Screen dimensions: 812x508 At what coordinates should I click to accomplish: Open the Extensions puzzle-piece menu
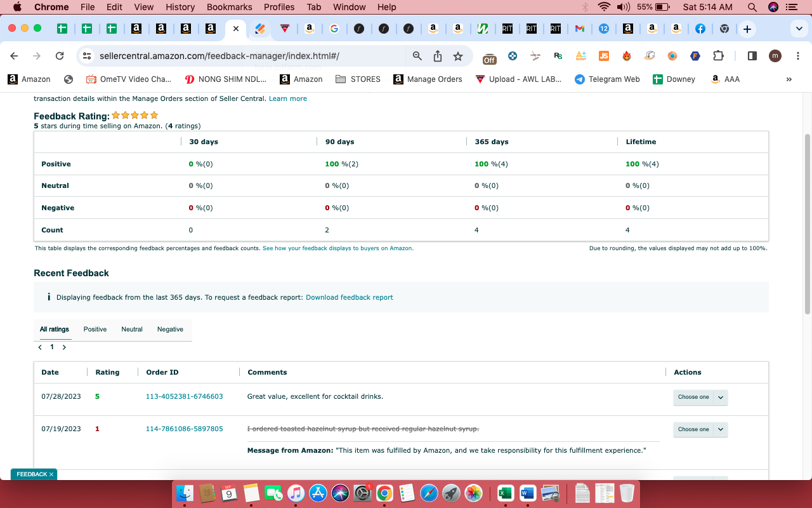point(718,56)
